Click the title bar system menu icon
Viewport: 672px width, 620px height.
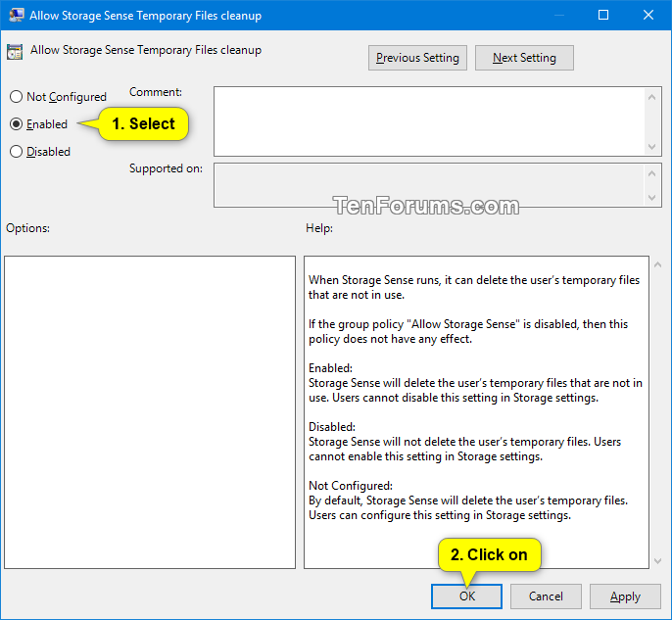pyautogui.click(x=17, y=15)
